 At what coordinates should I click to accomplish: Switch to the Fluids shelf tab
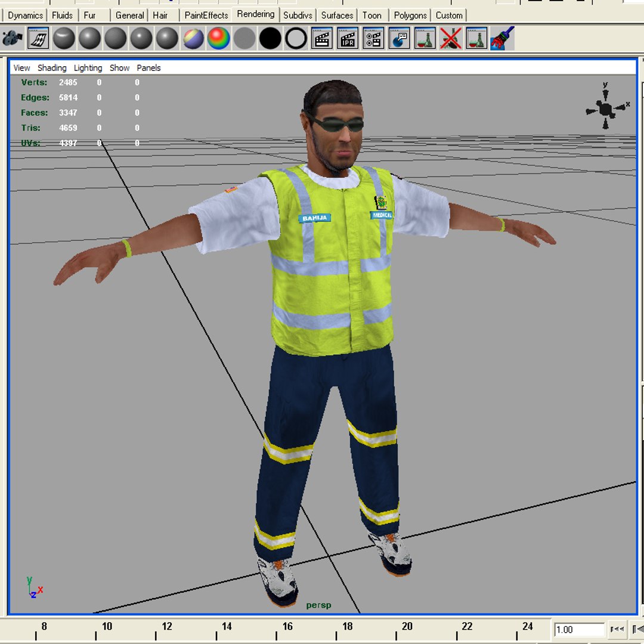[63, 16]
